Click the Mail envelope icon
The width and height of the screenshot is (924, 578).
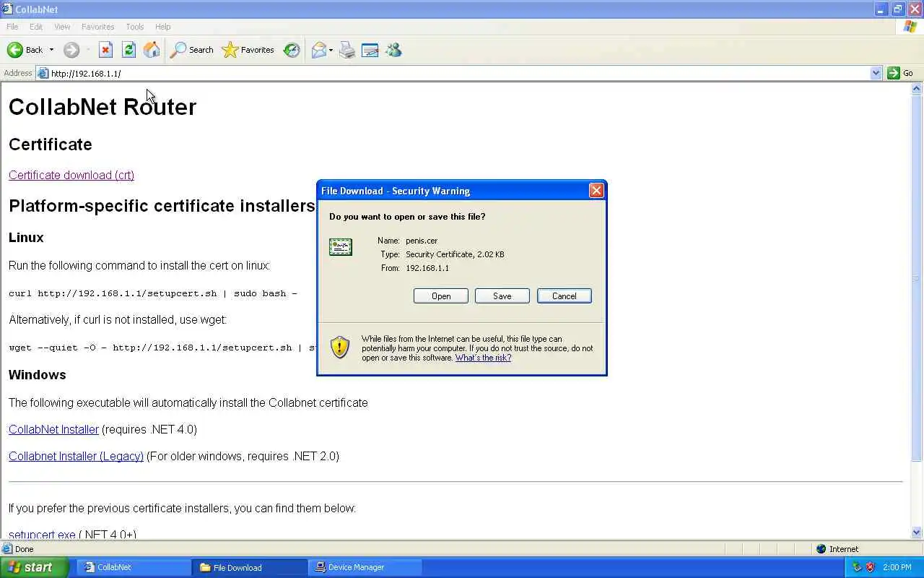318,50
